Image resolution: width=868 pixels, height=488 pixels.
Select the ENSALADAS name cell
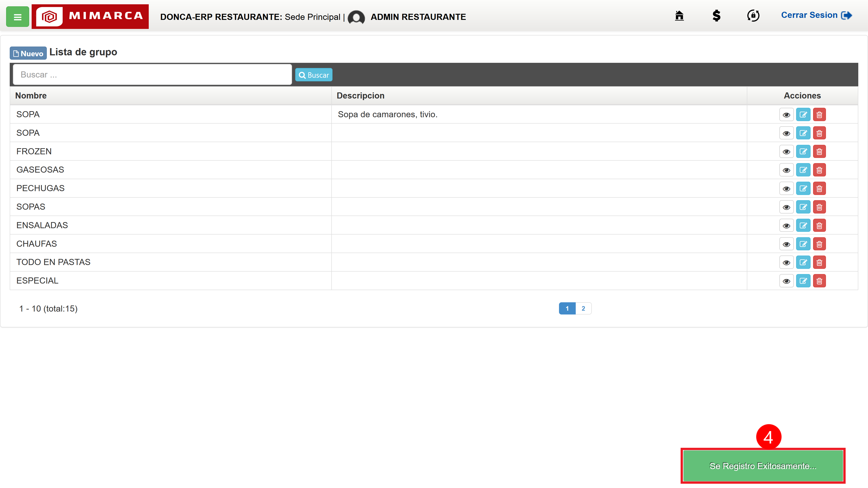170,225
